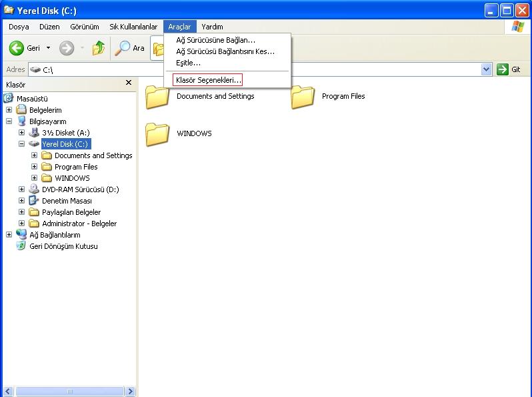Collapse the Bilgisayarım tree node
Image resolution: width=532 pixels, height=397 pixels.
(9, 121)
